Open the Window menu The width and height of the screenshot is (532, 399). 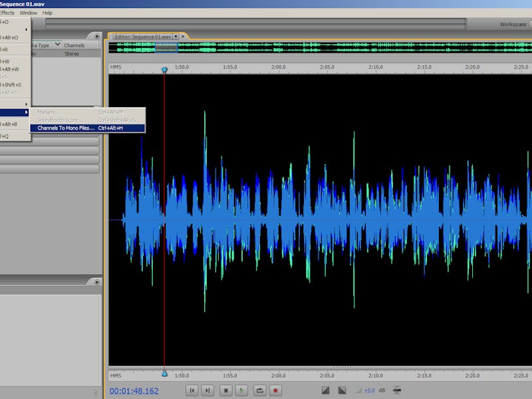pyautogui.click(x=29, y=13)
